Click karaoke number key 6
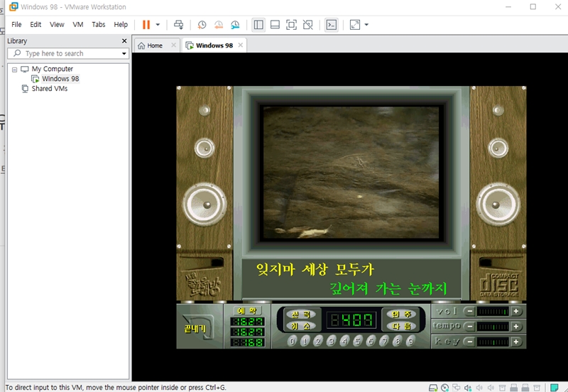568x392 pixels. [x=371, y=341]
